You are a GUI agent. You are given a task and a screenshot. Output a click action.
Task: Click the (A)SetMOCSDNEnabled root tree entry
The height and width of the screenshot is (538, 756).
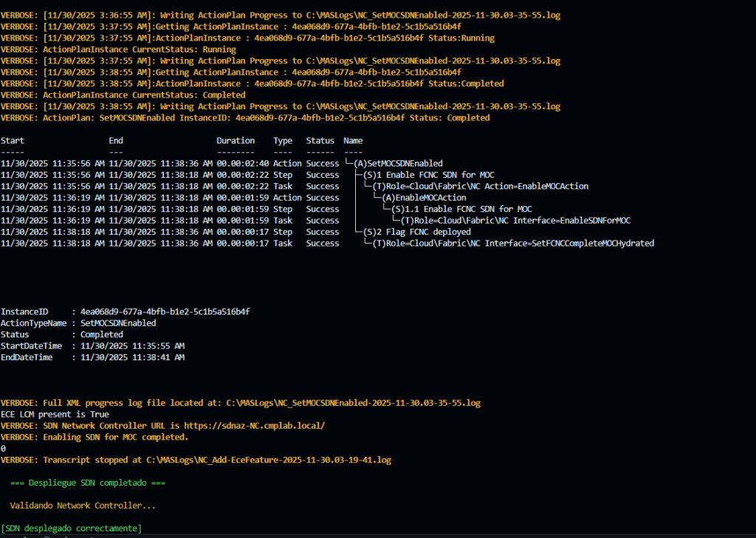click(x=398, y=164)
